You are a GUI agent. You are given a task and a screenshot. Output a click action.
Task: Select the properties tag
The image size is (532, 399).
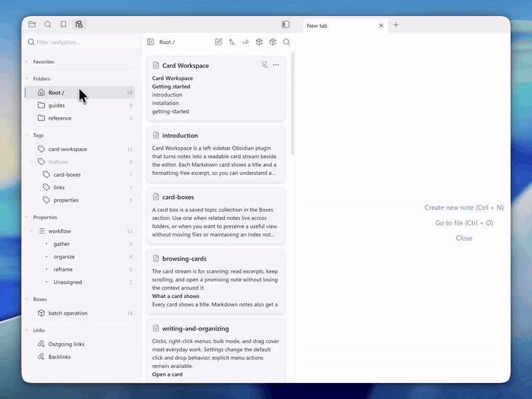click(x=80, y=200)
